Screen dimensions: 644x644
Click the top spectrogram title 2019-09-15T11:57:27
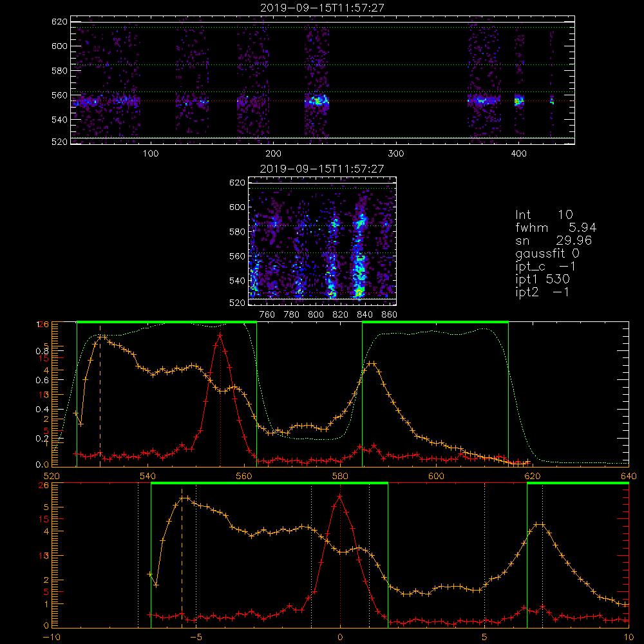(323, 8)
